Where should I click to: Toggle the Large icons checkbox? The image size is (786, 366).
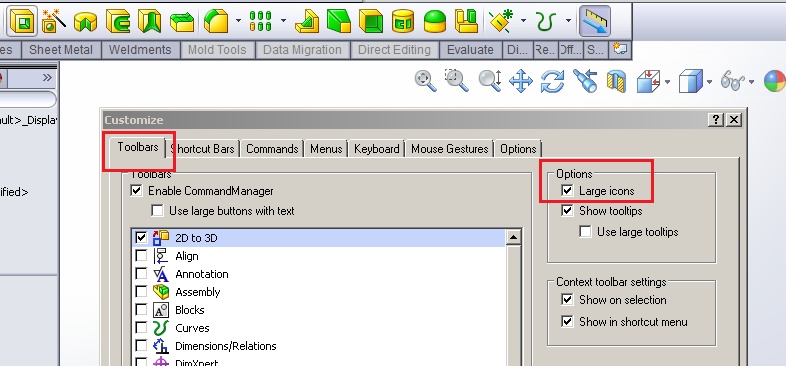click(567, 191)
